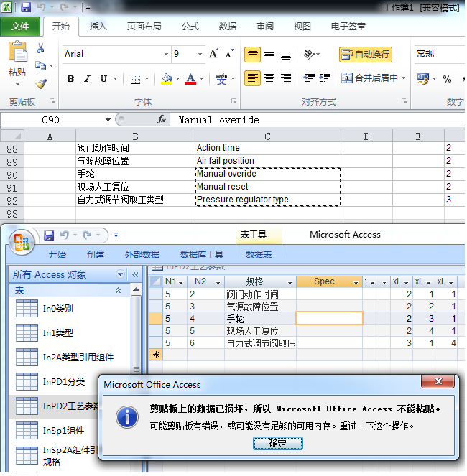Switch to the 公式 tab

[190, 27]
